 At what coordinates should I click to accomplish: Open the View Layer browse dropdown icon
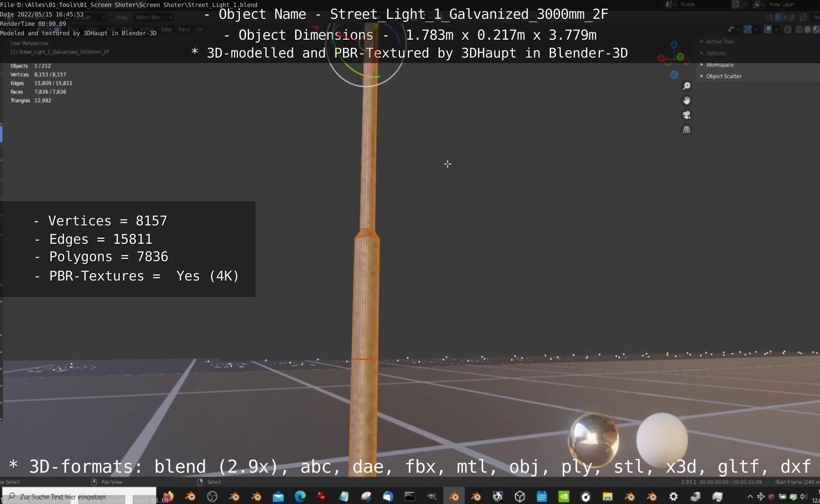[758, 4]
